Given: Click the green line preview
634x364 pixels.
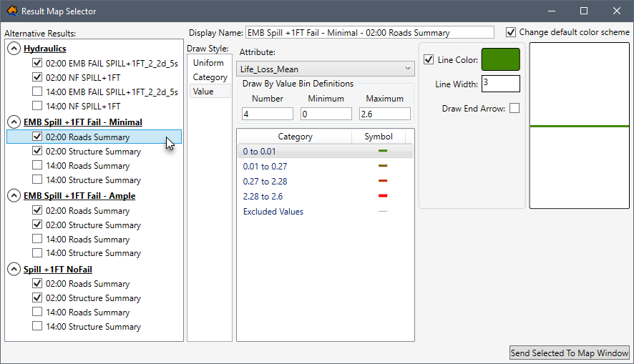Looking at the screenshot, I should click(580, 126).
